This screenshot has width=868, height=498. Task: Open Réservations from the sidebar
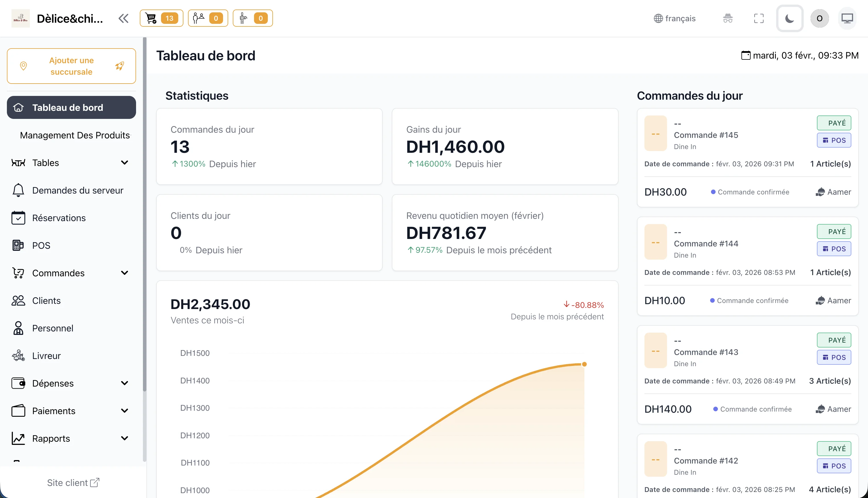(x=59, y=218)
